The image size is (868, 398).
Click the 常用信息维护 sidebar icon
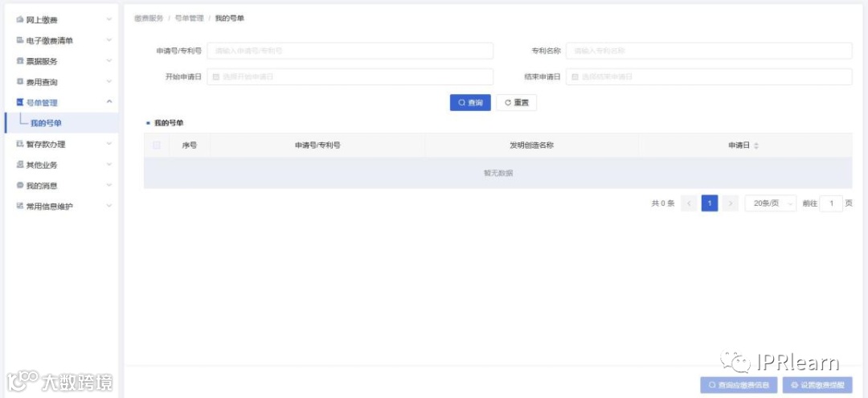pyautogui.click(x=20, y=206)
